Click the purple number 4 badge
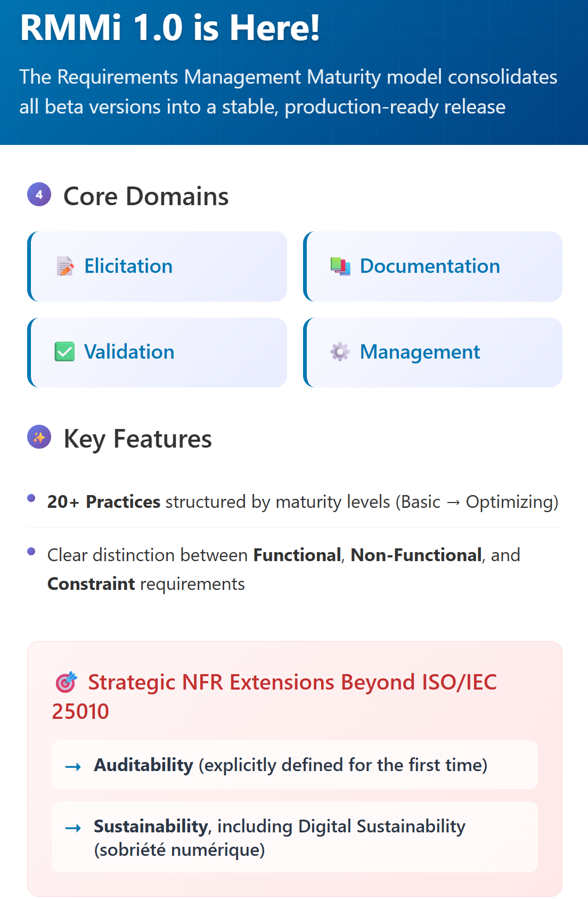Image resolution: width=588 pixels, height=899 pixels. click(39, 195)
